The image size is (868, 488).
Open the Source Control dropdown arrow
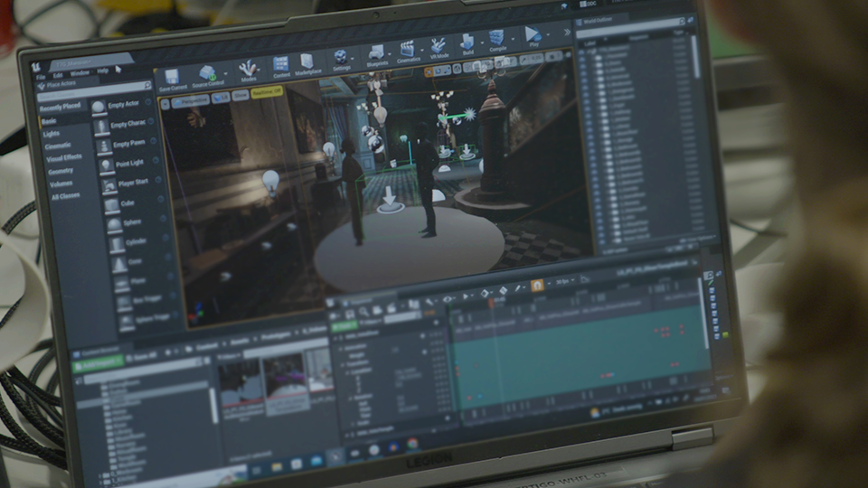(226, 72)
